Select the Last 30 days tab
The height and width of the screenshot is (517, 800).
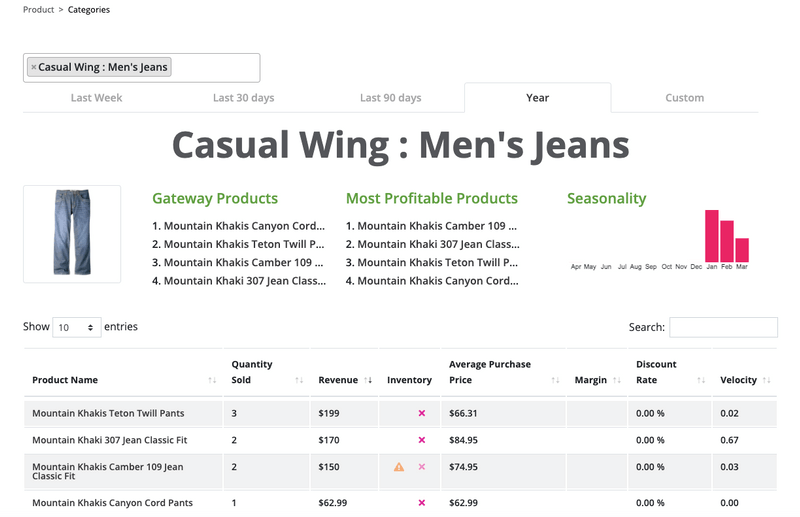click(243, 98)
